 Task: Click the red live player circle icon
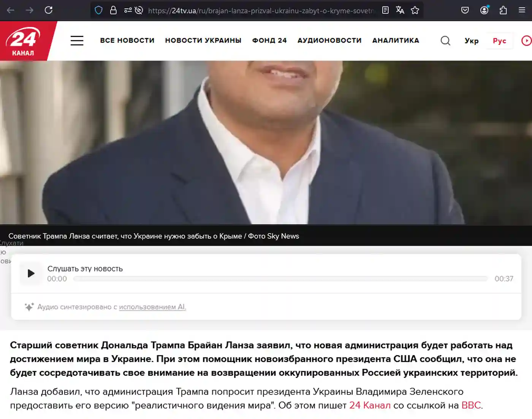click(x=526, y=41)
